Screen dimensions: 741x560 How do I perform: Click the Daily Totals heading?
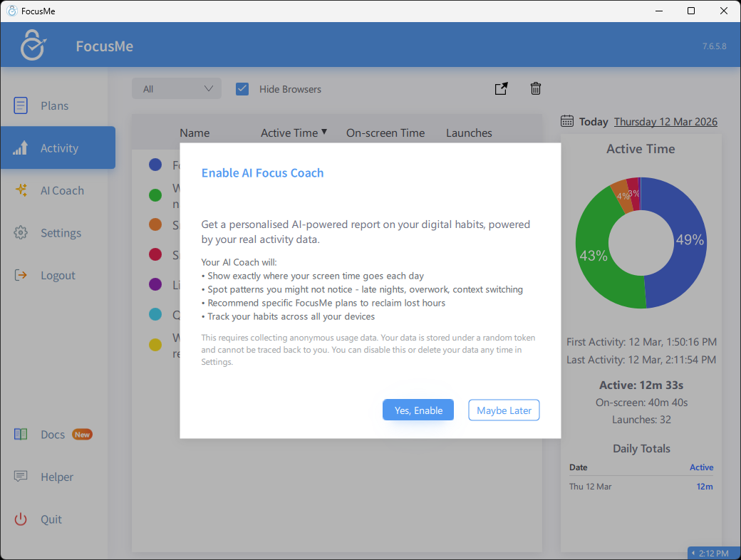(641, 448)
